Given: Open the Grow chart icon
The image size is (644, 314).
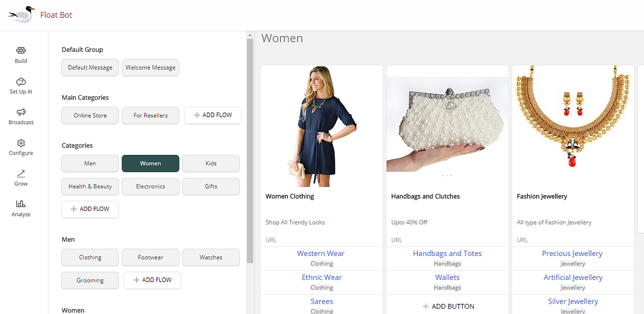Looking at the screenshot, I should coord(21,174).
